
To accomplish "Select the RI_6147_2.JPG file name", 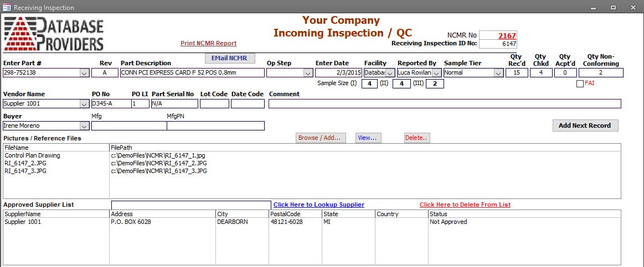I will pos(25,163).
